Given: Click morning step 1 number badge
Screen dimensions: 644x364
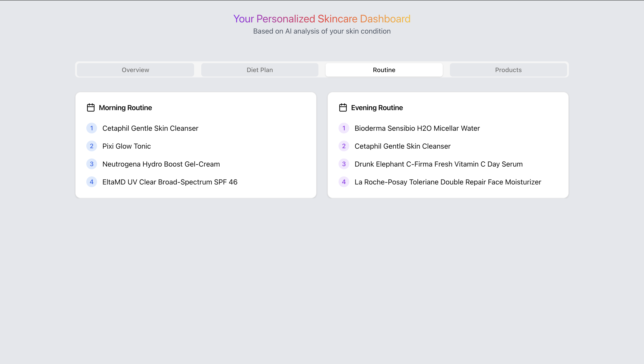Looking at the screenshot, I should tap(91, 128).
